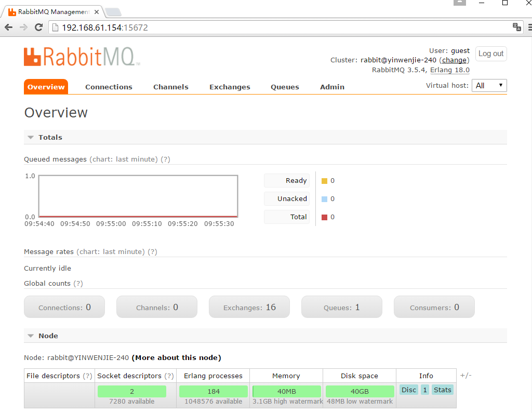Open help for Message rates
532x413 pixels.
pos(152,252)
